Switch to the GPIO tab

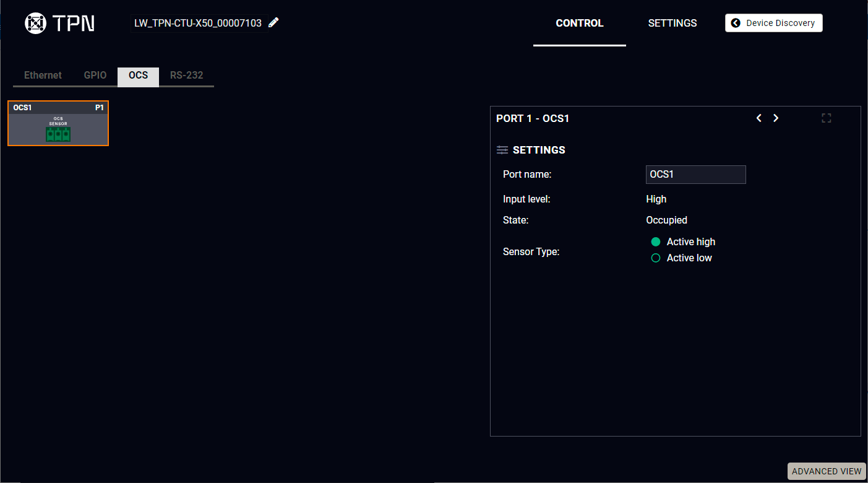point(95,76)
